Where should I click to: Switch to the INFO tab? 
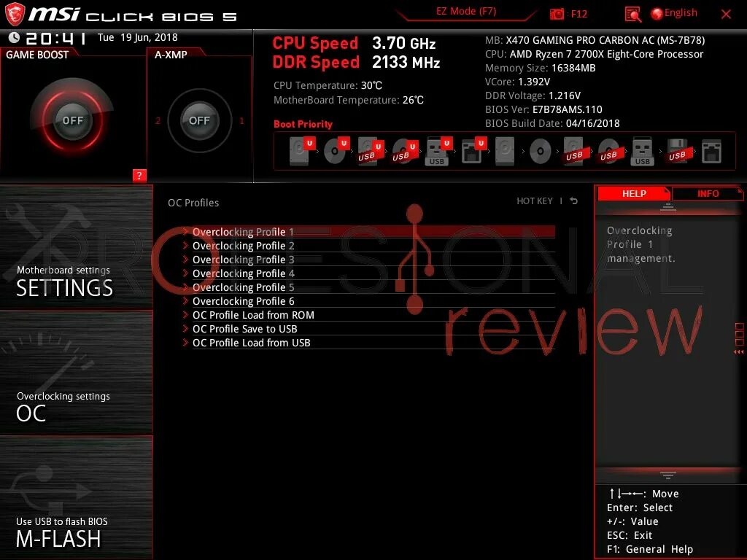(x=708, y=193)
